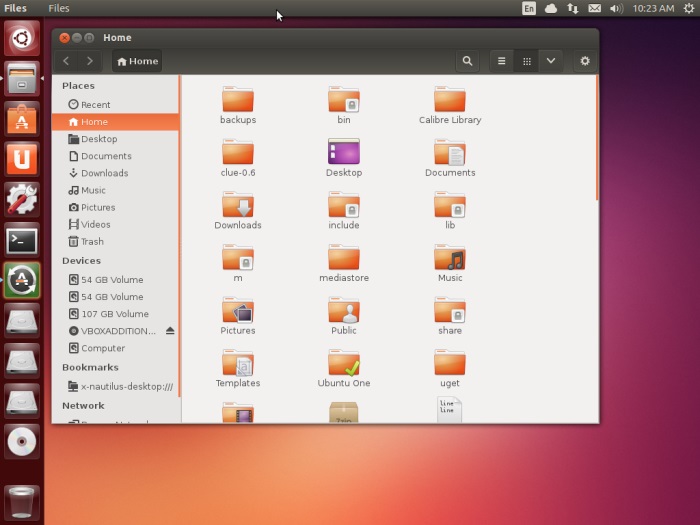The height and width of the screenshot is (525, 700).
Task: Open Trash in the sidebar
Action: (116, 242)
